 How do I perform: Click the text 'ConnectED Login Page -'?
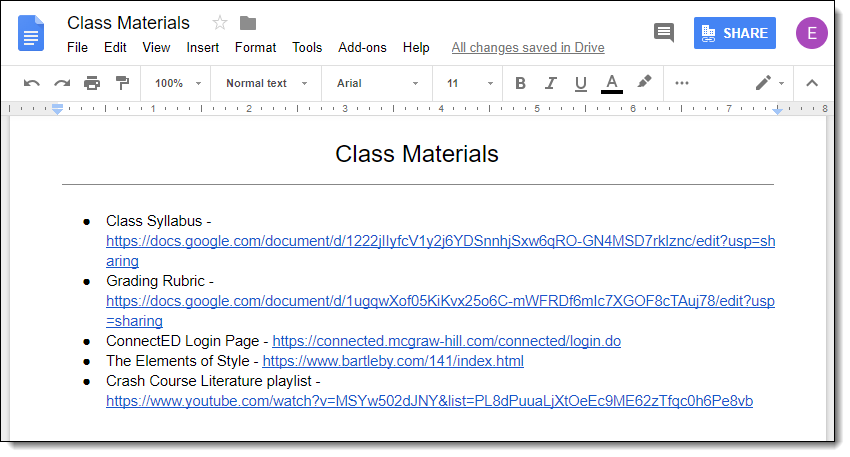pyautogui.click(x=187, y=341)
